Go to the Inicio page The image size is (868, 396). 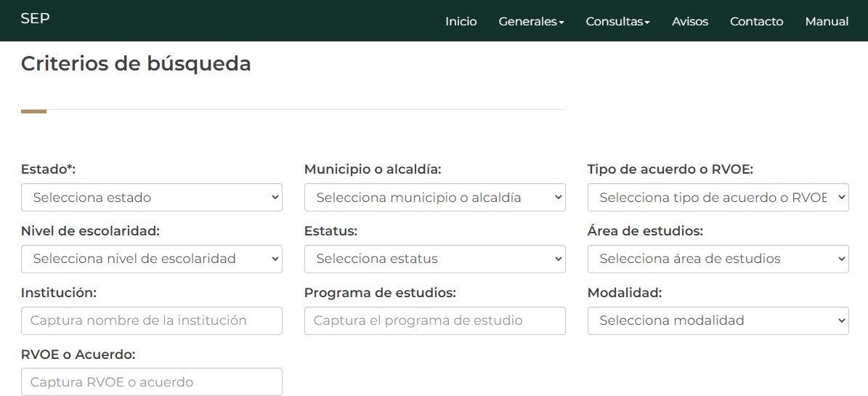[461, 22]
